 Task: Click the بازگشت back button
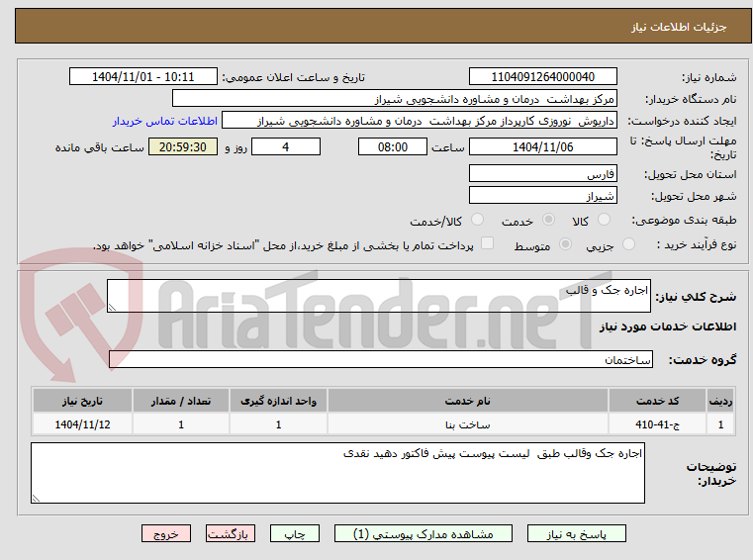(x=230, y=533)
